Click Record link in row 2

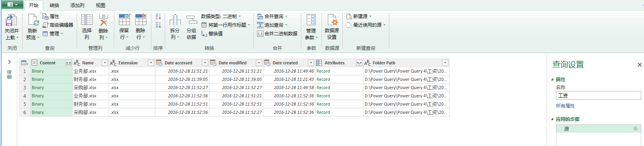pyautogui.click(x=323, y=79)
